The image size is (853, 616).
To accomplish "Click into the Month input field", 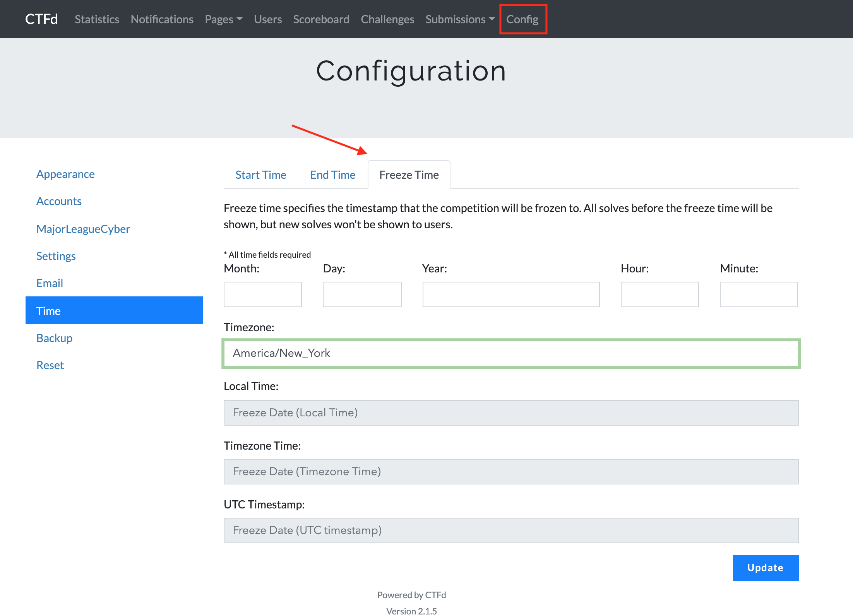I will pyautogui.click(x=262, y=294).
